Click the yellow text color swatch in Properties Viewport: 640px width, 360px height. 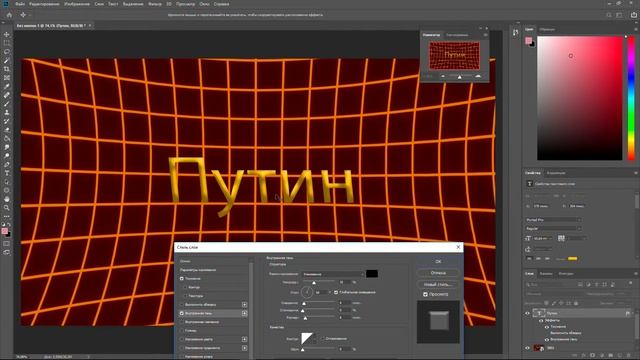click(x=573, y=258)
